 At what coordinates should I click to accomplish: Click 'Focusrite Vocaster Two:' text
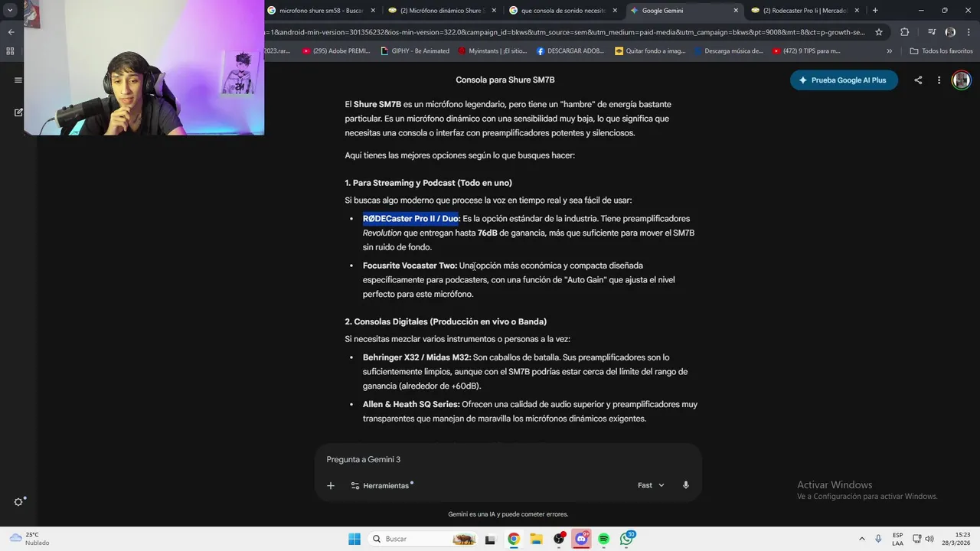click(410, 266)
